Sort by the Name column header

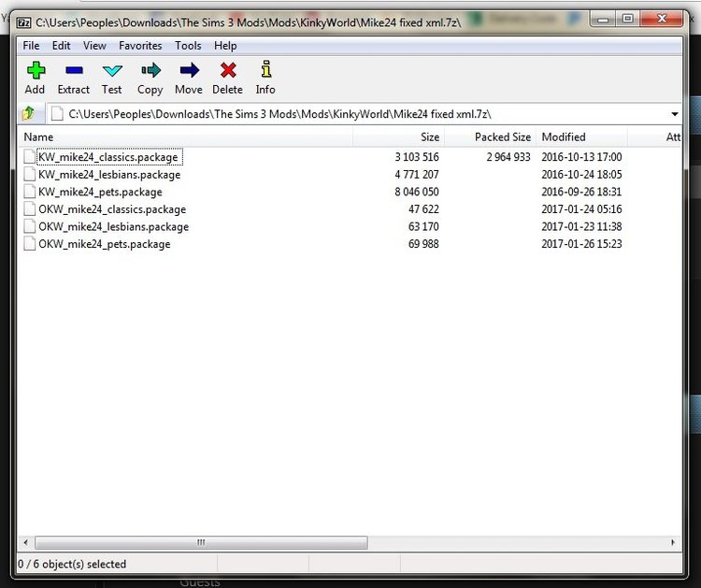(185, 136)
